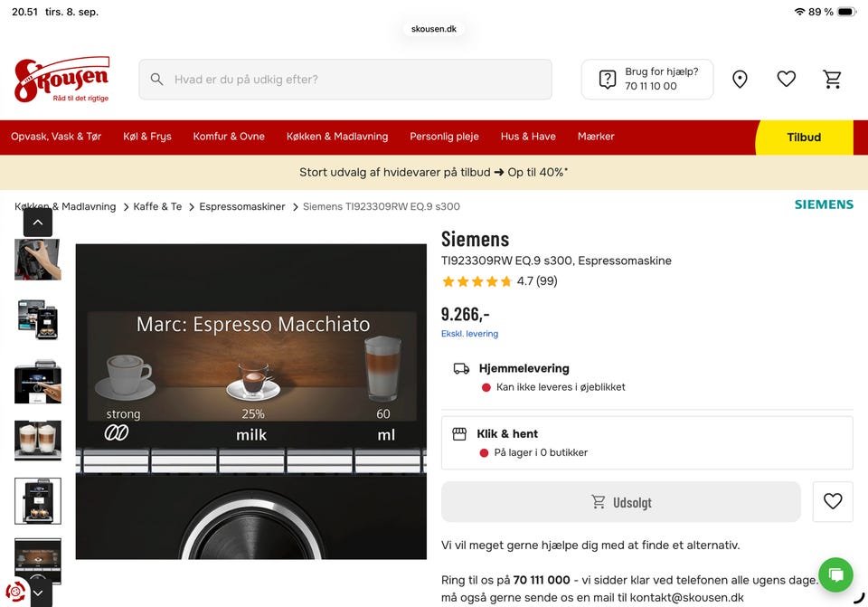Click main product image of display
Viewport: 868px width, 607px height.
point(250,402)
